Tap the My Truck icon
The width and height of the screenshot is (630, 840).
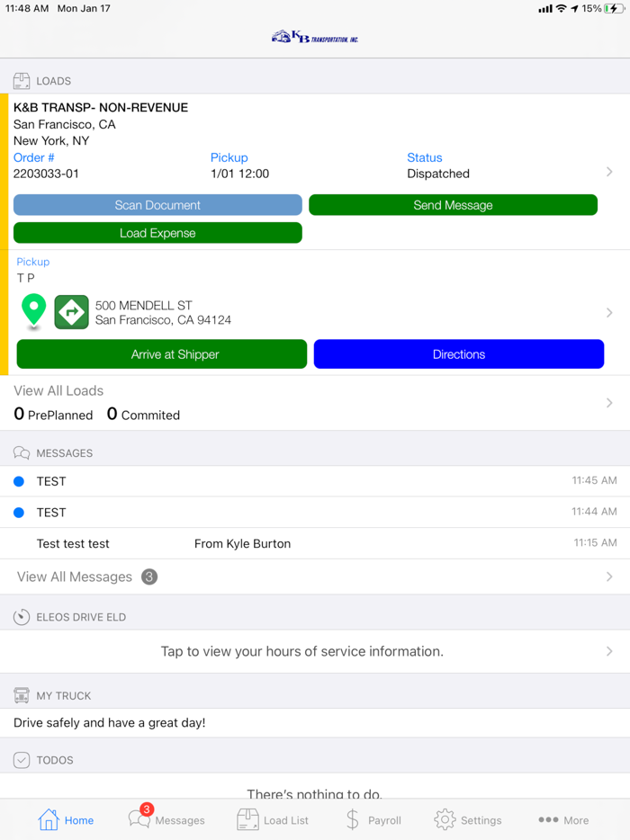coord(20,694)
